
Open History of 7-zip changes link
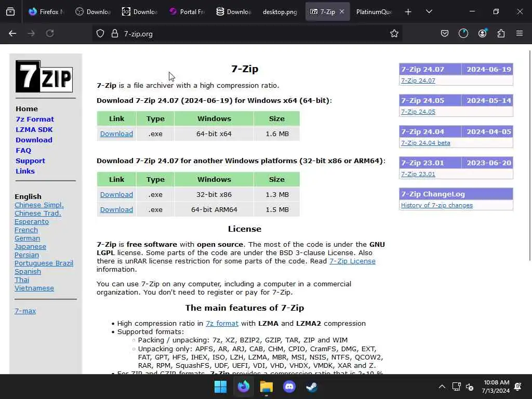click(x=436, y=205)
